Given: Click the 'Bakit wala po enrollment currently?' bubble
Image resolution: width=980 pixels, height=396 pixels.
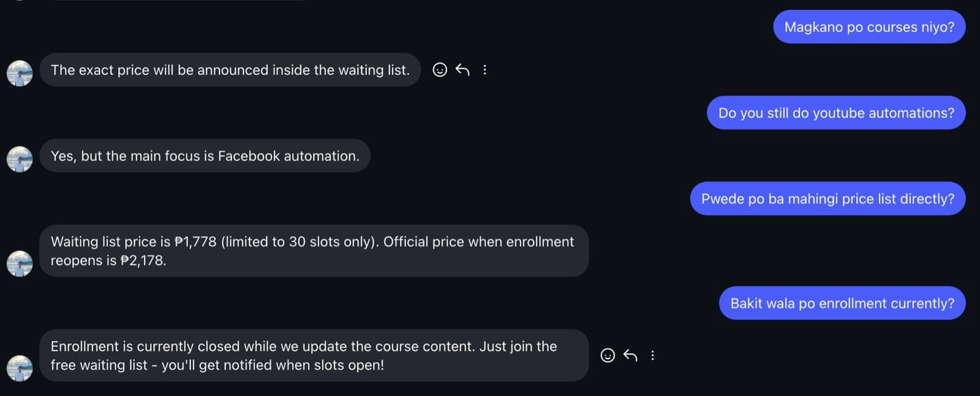Looking at the screenshot, I should pyautogui.click(x=842, y=303).
